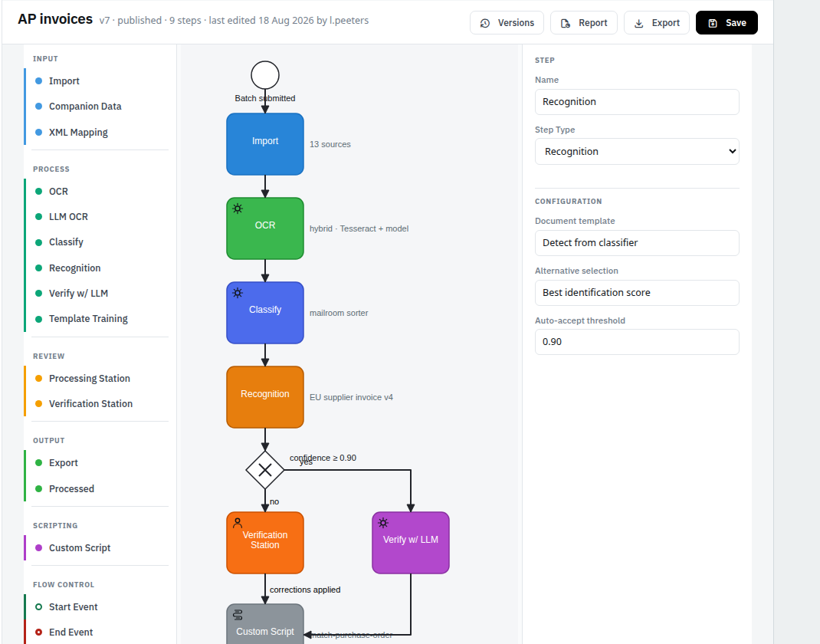
Task: Select the Classify node on canvas
Action: point(265,313)
